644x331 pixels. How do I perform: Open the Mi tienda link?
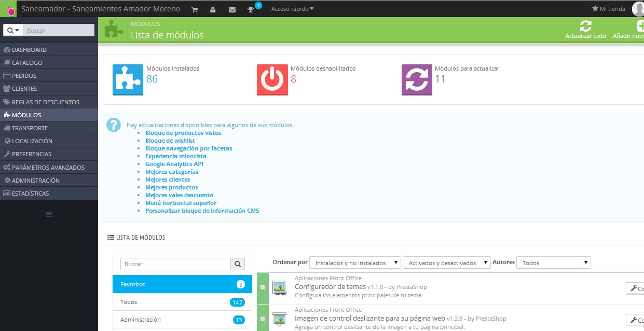(x=609, y=9)
